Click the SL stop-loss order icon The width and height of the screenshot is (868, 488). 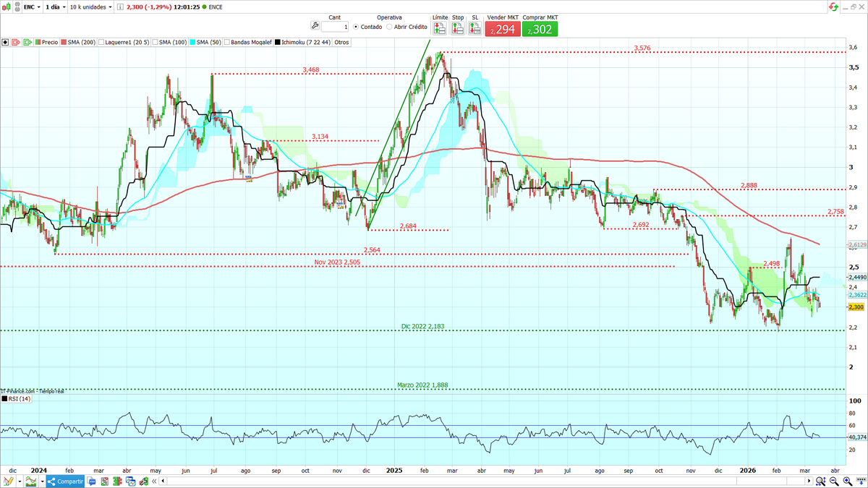(x=475, y=28)
